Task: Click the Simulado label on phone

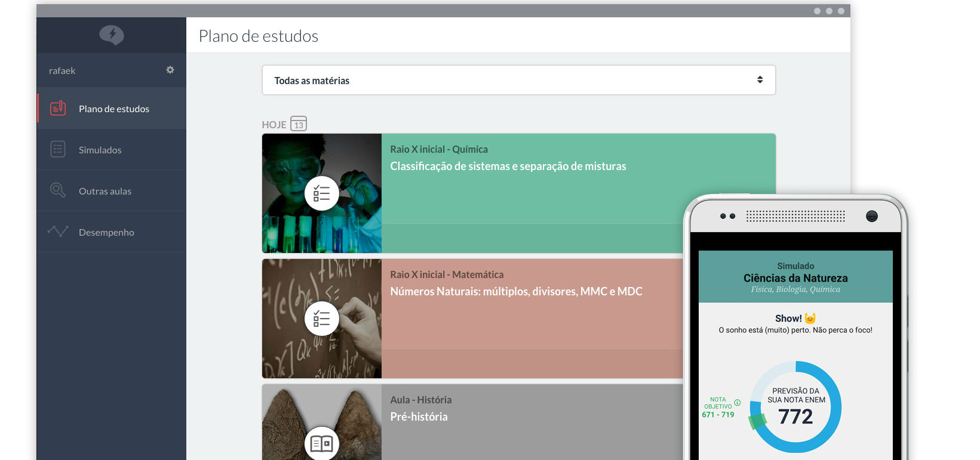Action: point(795,266)
